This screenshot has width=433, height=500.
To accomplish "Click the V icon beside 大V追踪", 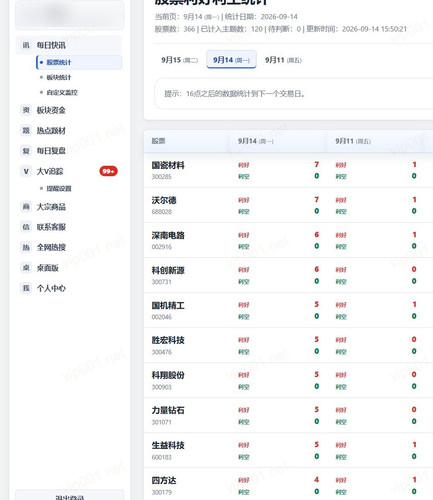I will pyautogui.click(x=26, y=171).
